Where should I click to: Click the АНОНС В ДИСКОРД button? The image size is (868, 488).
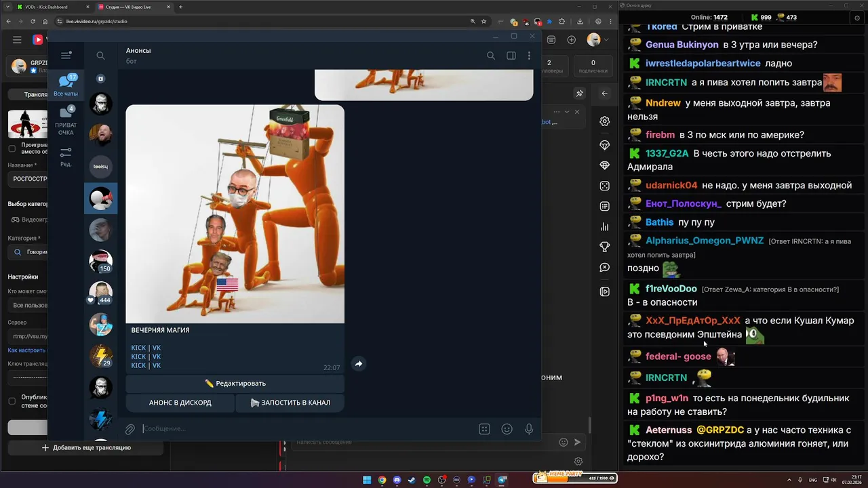tap(180, 403)
